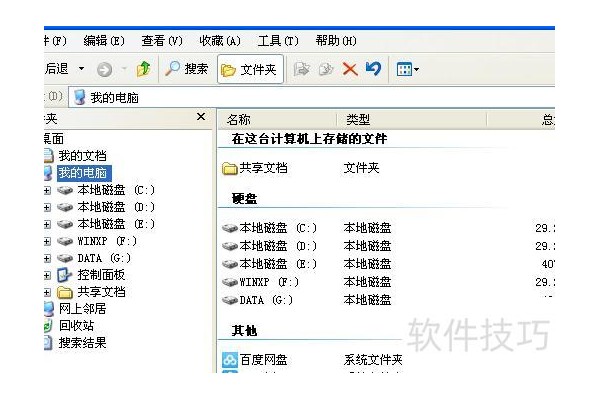Click 本地磁盘 type cell in WINXP (F:) row

pyautogui.click(x=367, y=282)
